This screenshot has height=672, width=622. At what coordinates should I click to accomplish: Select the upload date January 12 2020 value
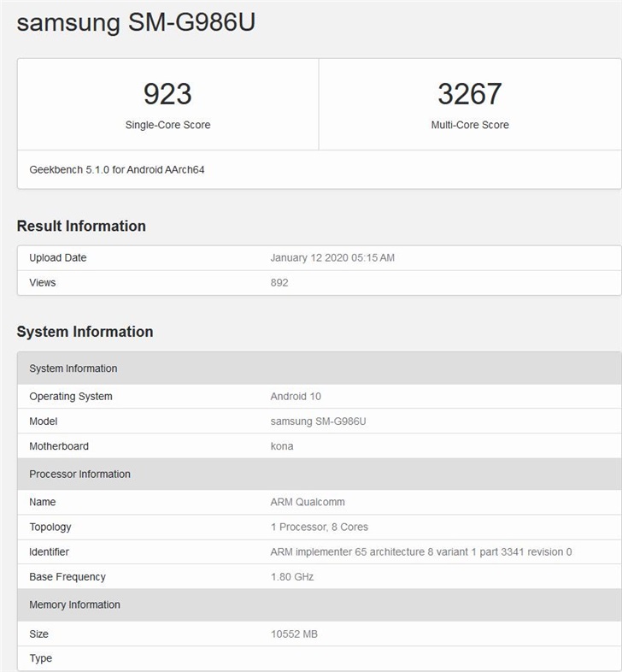pyautogui.click(x=332, y=257)
